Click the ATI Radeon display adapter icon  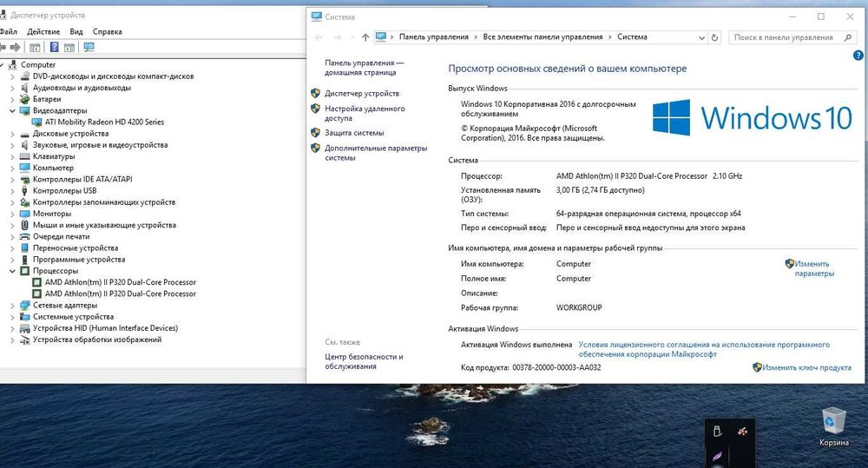pyautogui.click(x=37, y=122)
